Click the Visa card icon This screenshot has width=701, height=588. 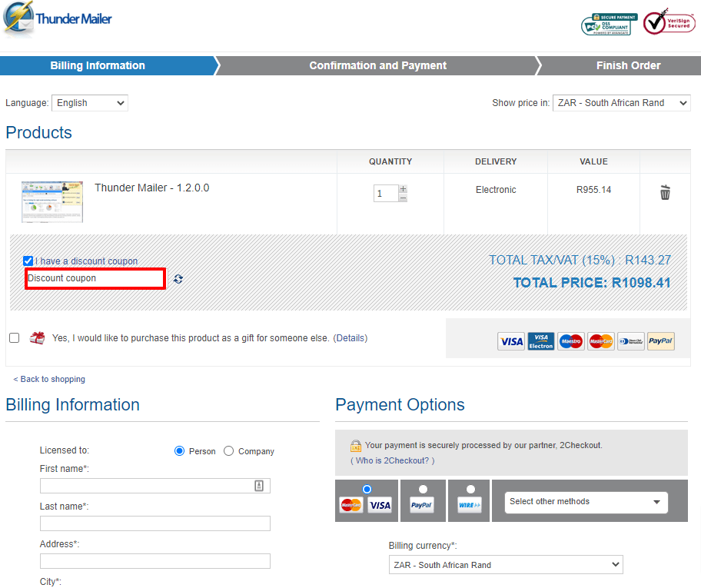coord(511,341)
